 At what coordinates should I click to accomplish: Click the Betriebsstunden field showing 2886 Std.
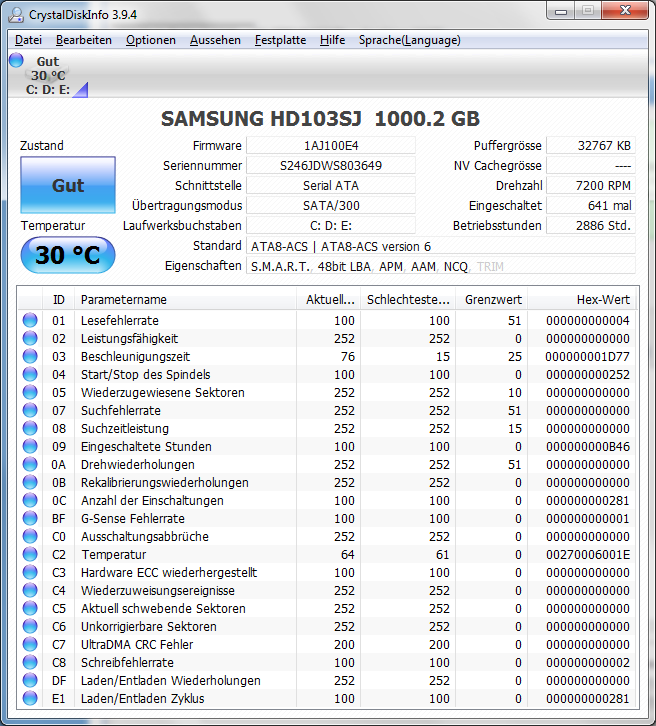click(591, 225)
